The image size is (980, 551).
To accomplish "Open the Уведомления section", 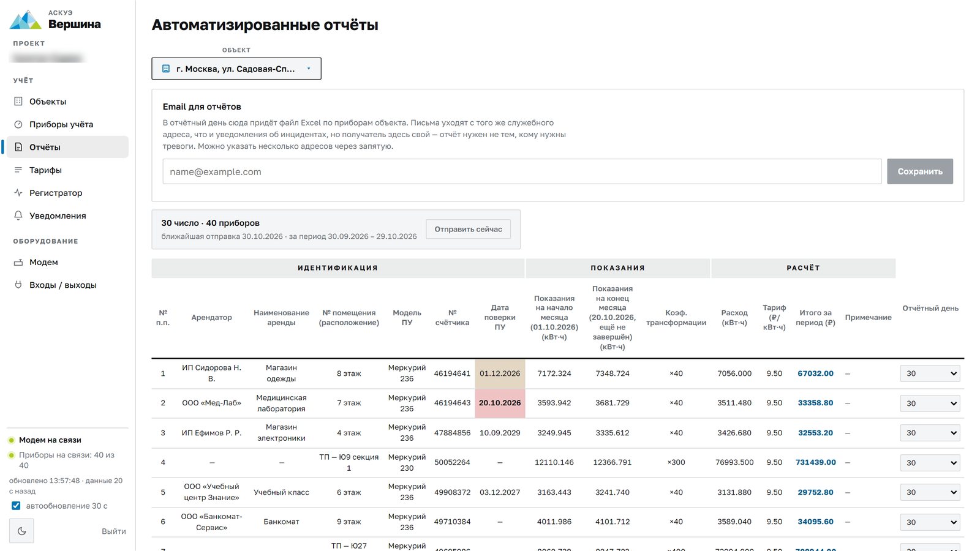I will 67,216.
